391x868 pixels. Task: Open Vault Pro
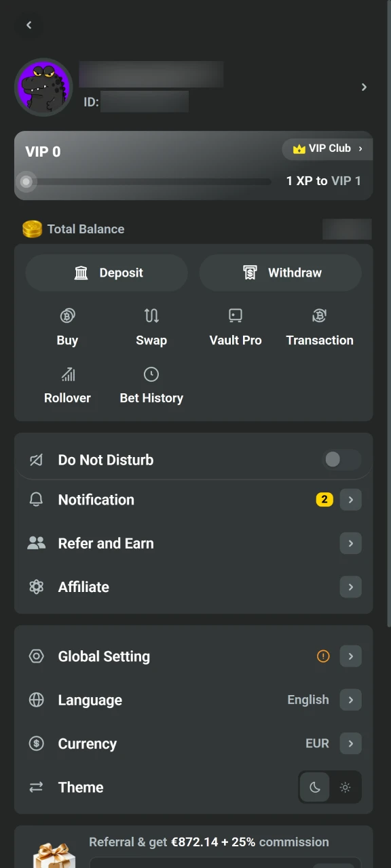pyautogui.click(x=235, y=315)
